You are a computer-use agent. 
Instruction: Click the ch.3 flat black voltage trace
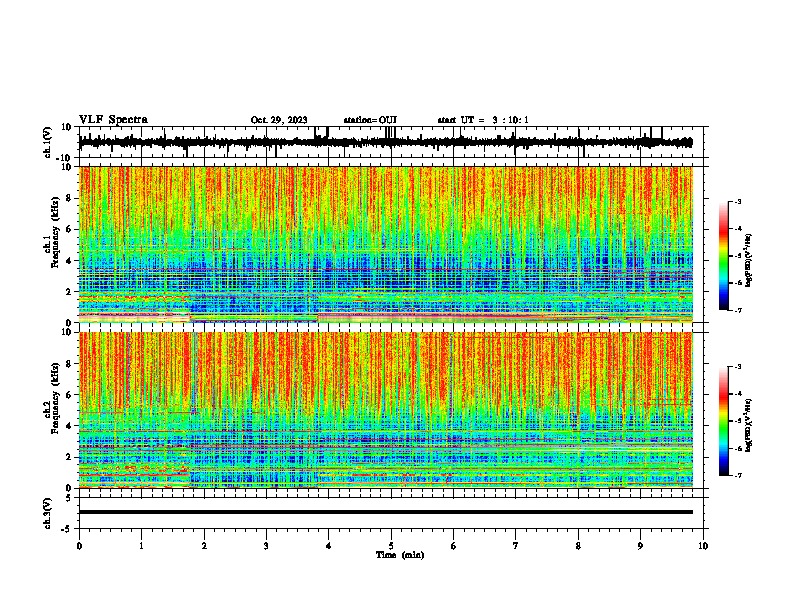tap(385, 512)
